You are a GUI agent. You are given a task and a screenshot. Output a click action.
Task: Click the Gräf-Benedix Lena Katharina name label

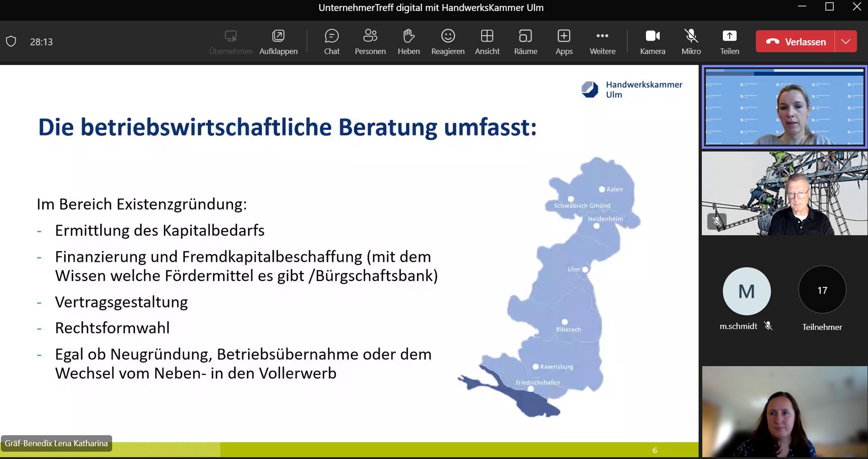[x=56, y=443]
